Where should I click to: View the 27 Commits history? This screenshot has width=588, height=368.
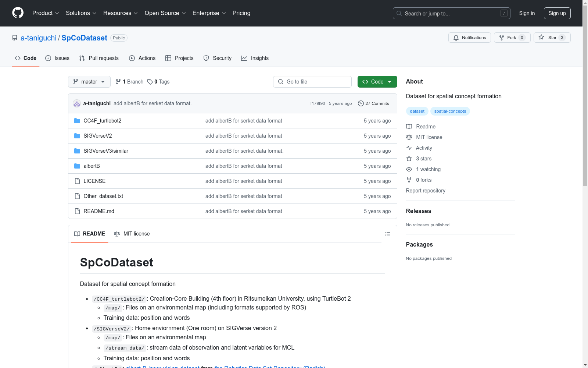pyautogui.click(x=373, y=103)
